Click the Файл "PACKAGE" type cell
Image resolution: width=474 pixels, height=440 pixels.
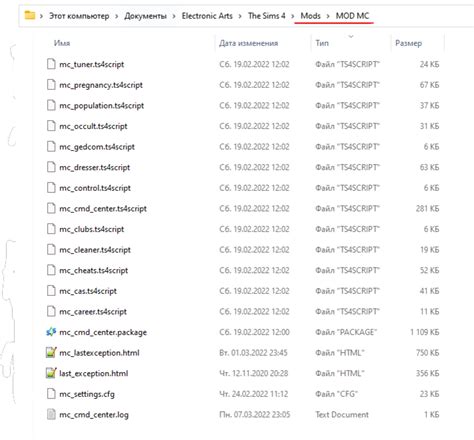coord(346,332)
